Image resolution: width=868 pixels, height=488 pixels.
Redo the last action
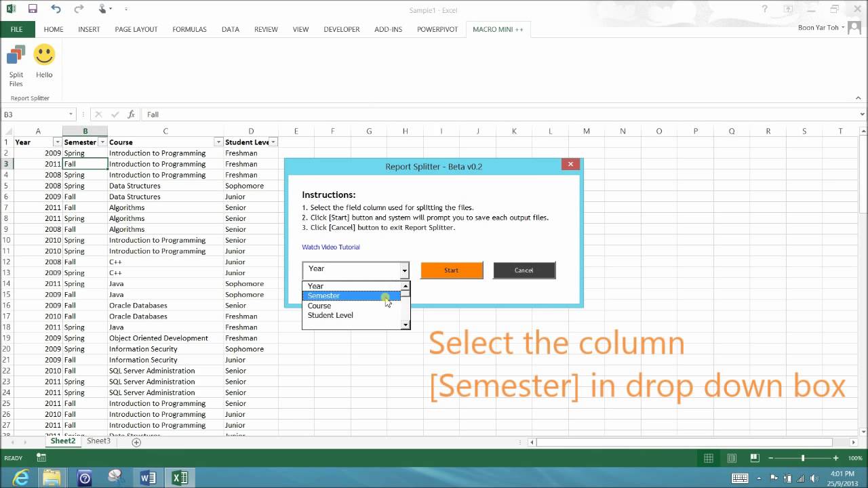(79, 9)
